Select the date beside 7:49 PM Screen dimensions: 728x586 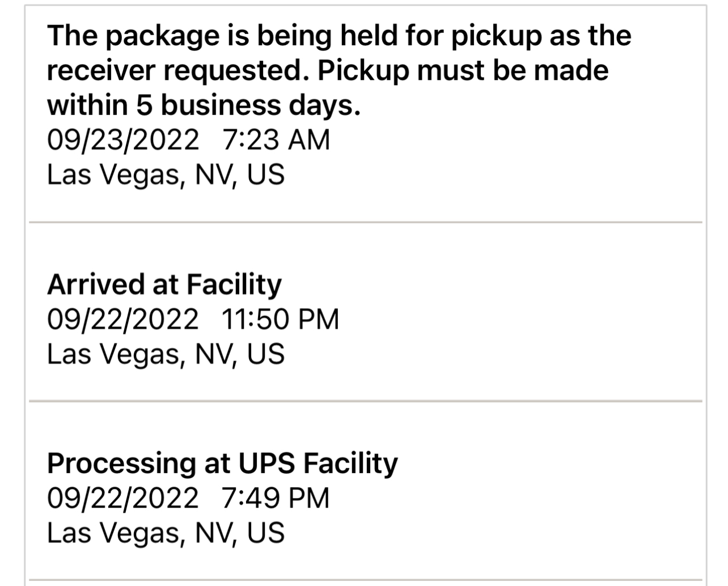[123, 498]
